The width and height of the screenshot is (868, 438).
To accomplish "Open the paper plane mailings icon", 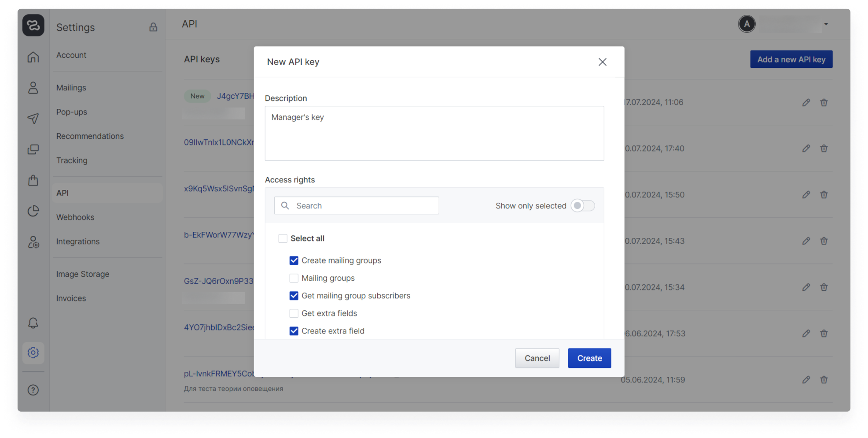I will [x=33, y=119].
